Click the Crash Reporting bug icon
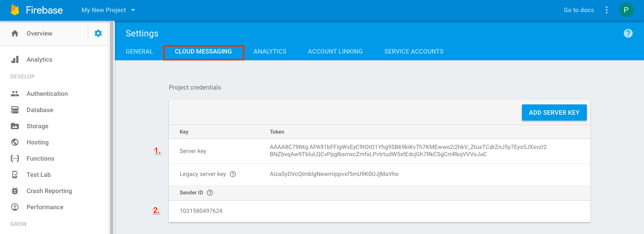The image size is (644, 234). pos(15,191)
